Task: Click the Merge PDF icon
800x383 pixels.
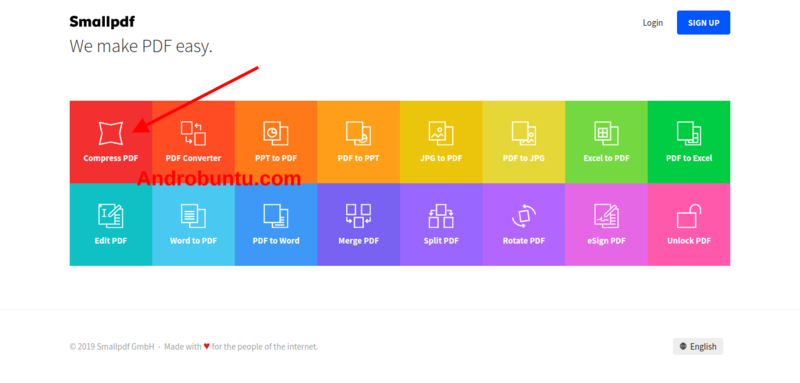Action: [359, 216]
